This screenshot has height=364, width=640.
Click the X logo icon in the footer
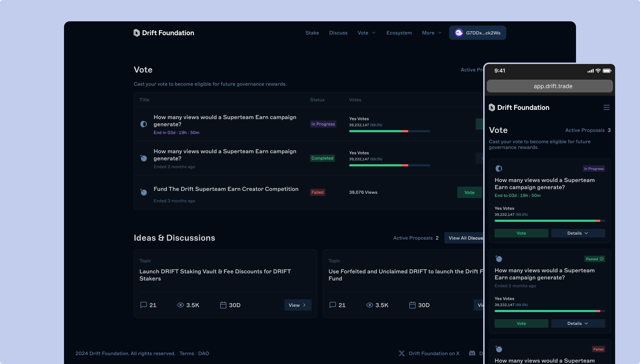pyautogui.click(x=402, y=353)
